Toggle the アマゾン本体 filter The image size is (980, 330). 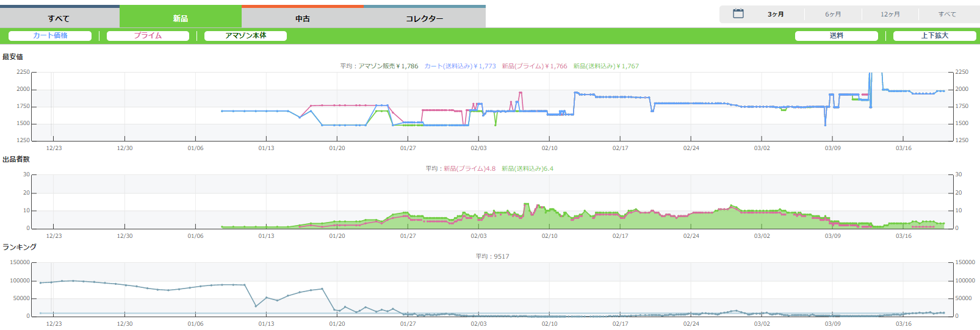[245, 36]
